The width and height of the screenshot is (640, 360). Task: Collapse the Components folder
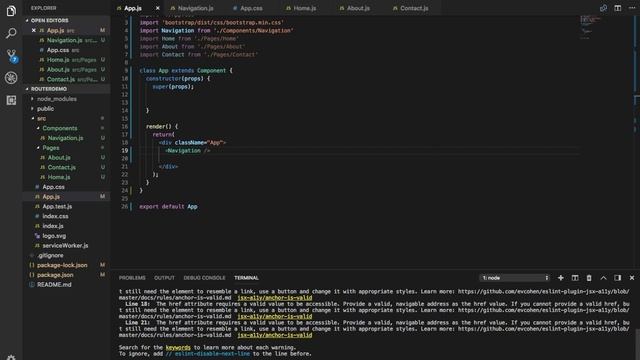(x=60, y=128)
